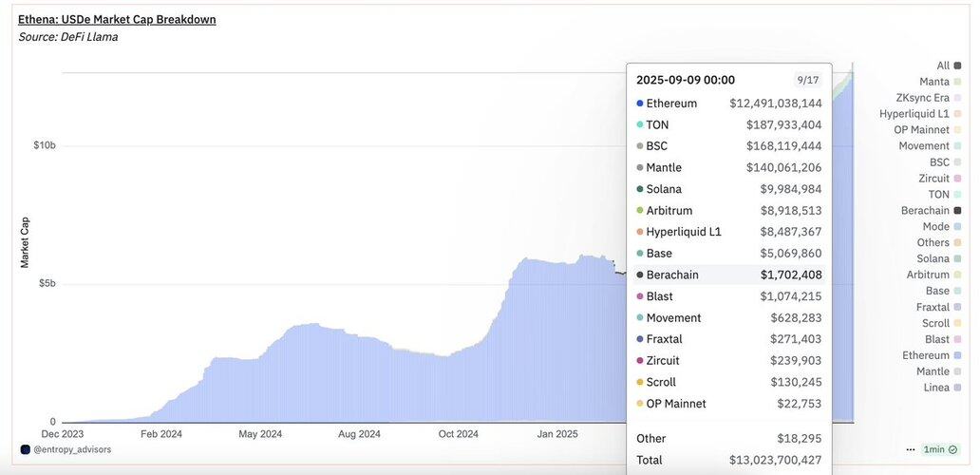Toggle the All series in the legend
Viewport: 980px width, 475px height.
(949, 66)
